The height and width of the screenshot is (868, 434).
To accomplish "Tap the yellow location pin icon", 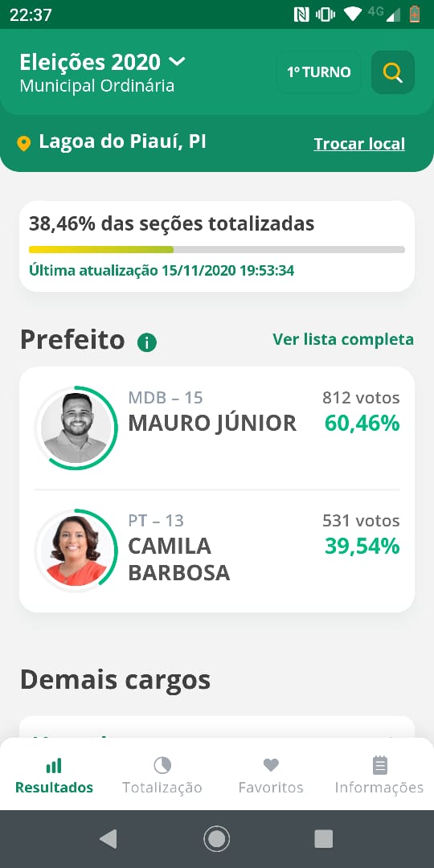I will (x=24, y=143).
